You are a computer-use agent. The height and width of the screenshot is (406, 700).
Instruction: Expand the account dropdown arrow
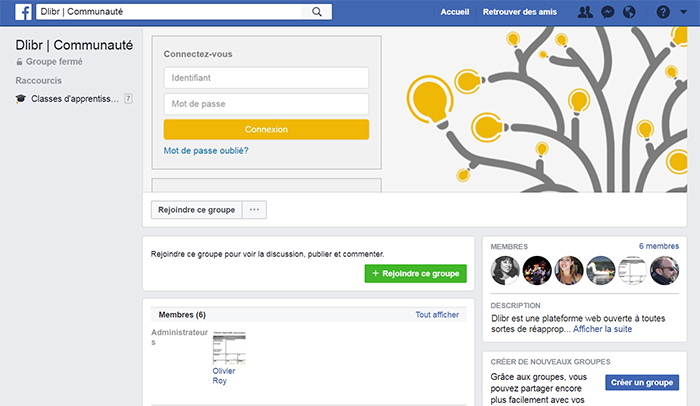(683, 12)
